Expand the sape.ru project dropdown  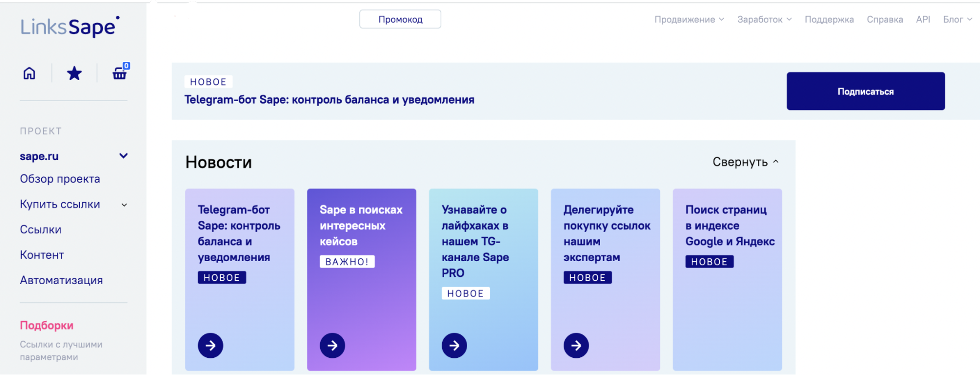point(124,156)
